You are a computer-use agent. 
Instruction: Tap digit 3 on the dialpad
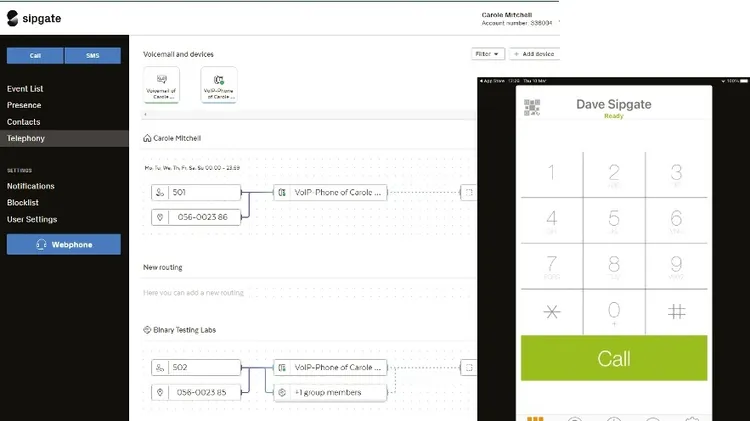tap(676, 174)
